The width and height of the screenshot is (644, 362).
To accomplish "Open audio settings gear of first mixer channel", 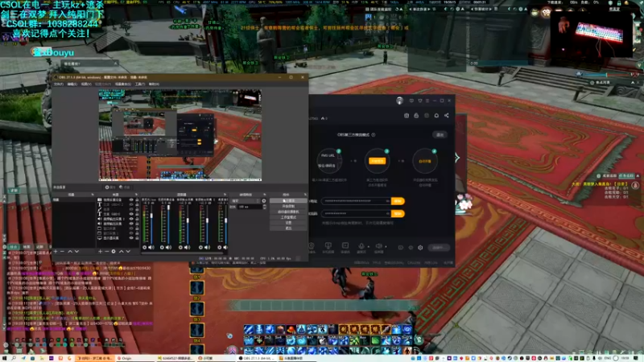I will (145, 248).
